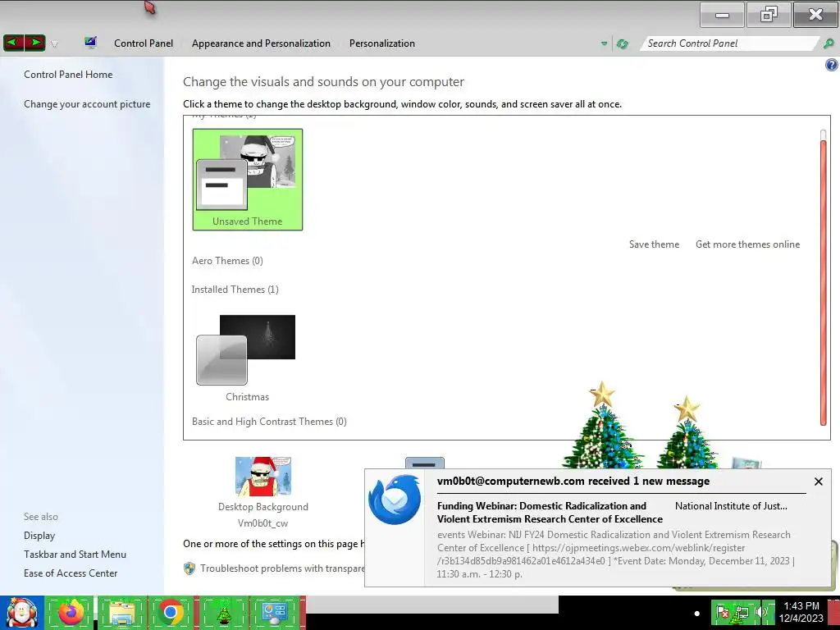Click the Thunderbird logo in the notification
Viewport: 840px width, 630px height.
point(395,500)
